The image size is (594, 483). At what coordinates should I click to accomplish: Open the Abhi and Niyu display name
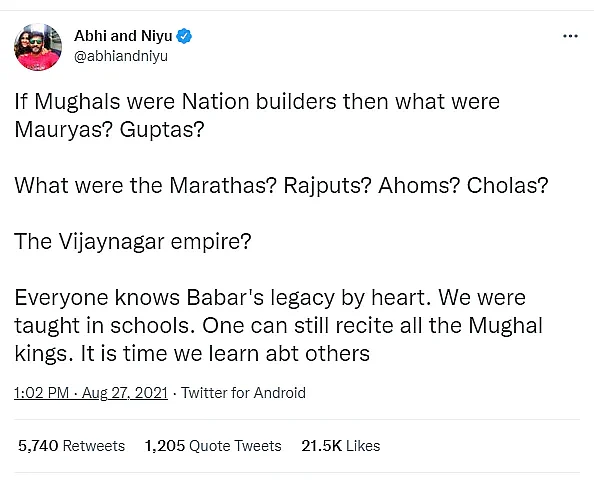coord(123,36)
